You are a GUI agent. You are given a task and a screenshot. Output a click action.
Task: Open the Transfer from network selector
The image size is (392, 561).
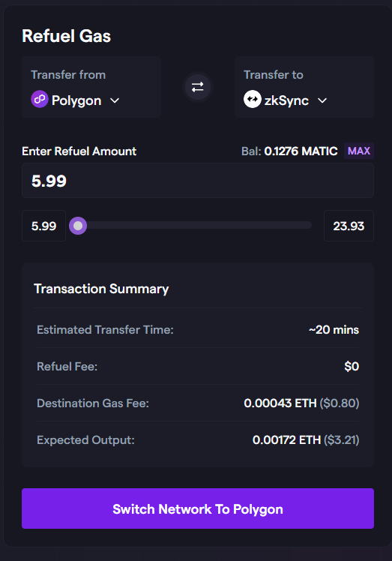click(91, 87)
